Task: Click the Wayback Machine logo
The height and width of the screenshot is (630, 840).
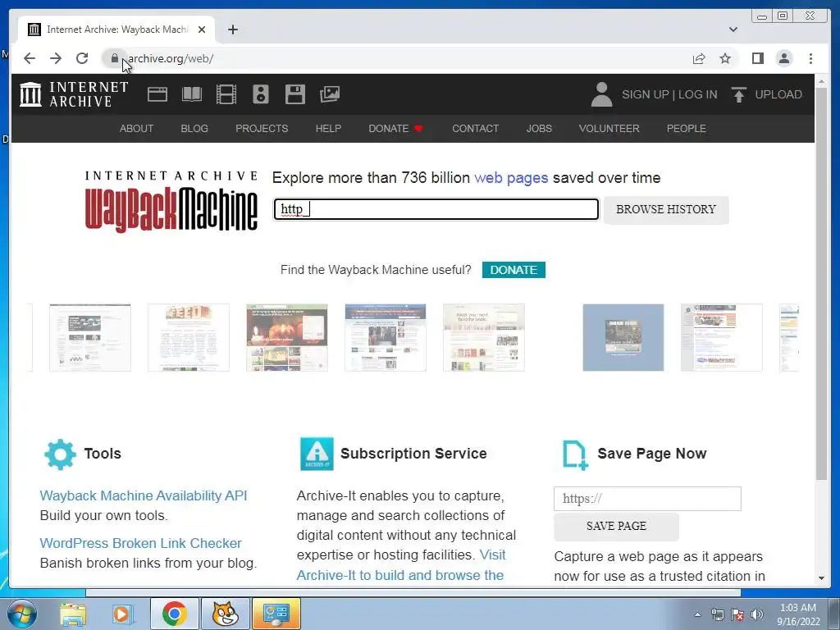Action: pyautogui.click(x=171, y=202)
